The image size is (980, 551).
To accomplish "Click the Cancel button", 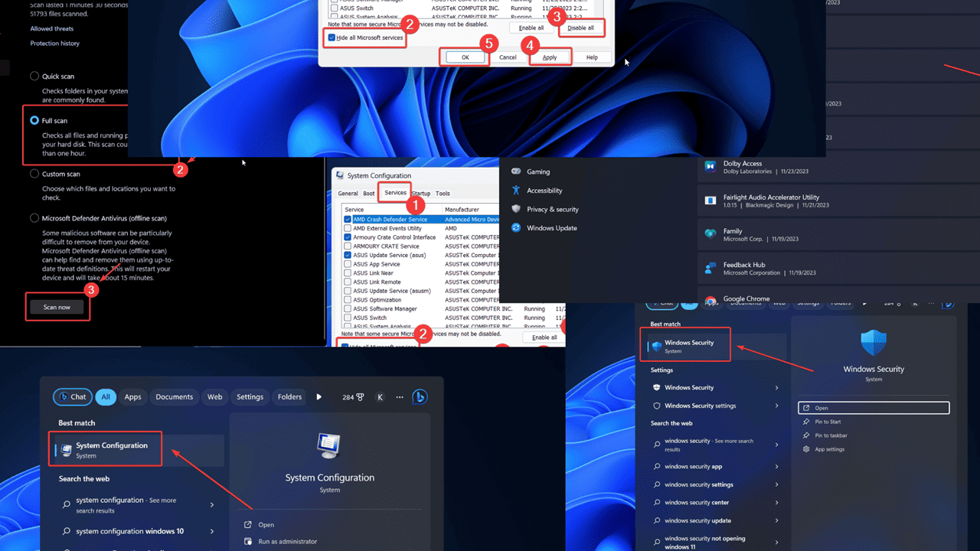I will point(508,57).
